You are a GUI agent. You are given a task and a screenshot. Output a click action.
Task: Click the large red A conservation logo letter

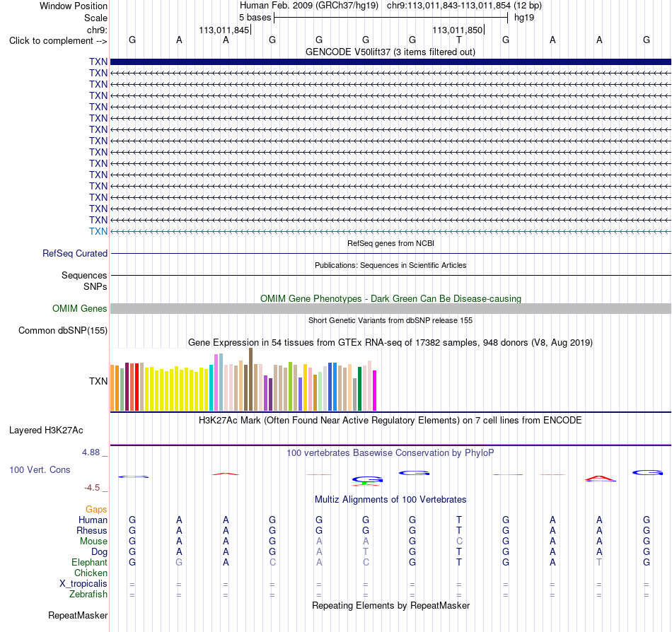[x=600, y=479]
